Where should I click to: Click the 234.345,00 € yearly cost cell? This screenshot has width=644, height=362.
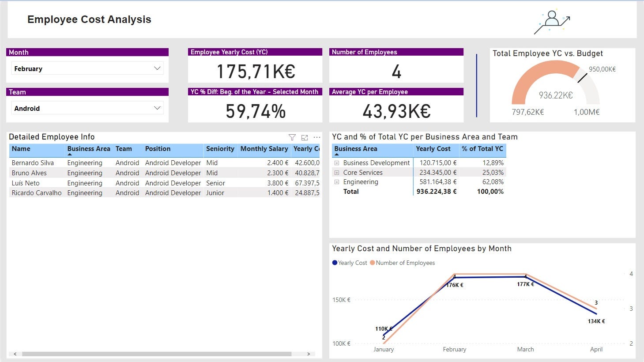coord(438,173)
